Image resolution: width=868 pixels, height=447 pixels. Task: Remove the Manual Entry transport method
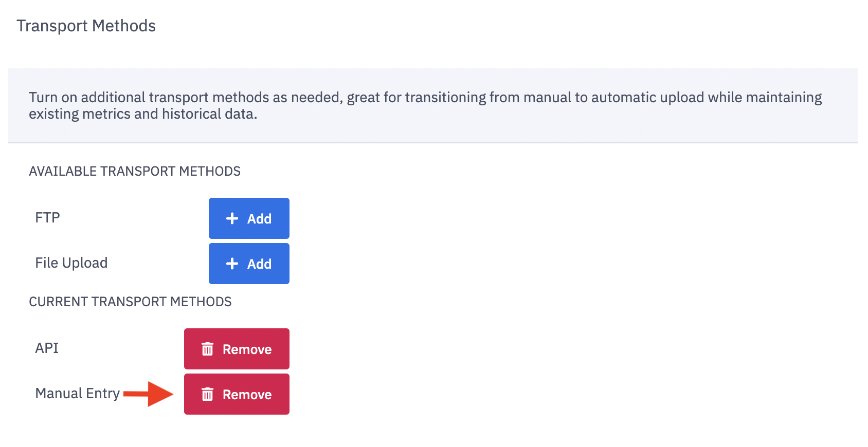(237, 394)
